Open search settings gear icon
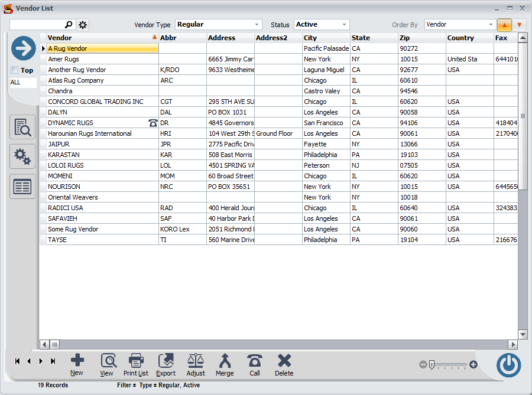The width and height of the screenshot is (532, 395). tap(82, 25)
